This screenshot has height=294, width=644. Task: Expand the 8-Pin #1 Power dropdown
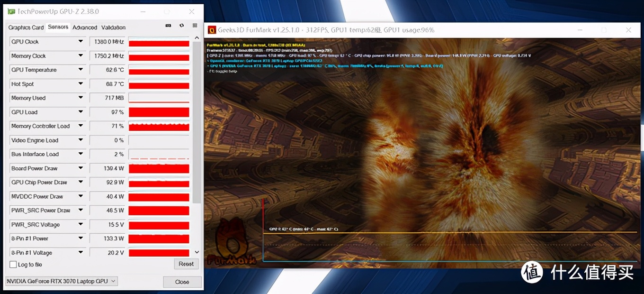tap(80, 239)
